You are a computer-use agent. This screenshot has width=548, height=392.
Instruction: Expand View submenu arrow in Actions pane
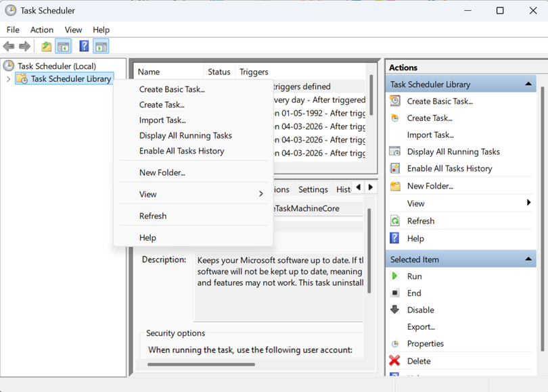528,203
